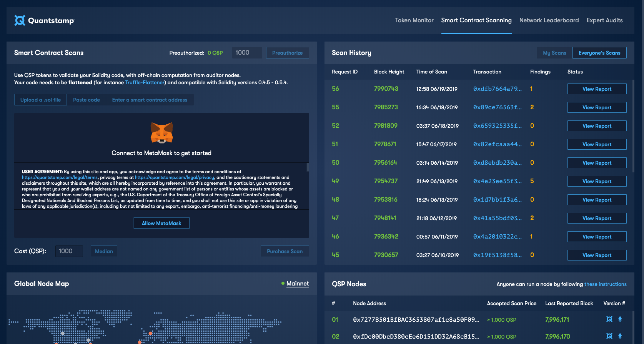Viewport: 644px width, 344px height.
Task: Click the Ethereum icon in node 02 row
Action: pyautogui.click(x=620, y=336)
